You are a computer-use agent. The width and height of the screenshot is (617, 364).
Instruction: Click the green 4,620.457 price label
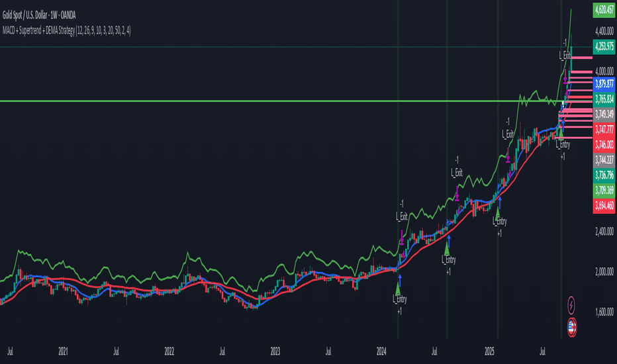pyautogui.click(x=603, y=10)
